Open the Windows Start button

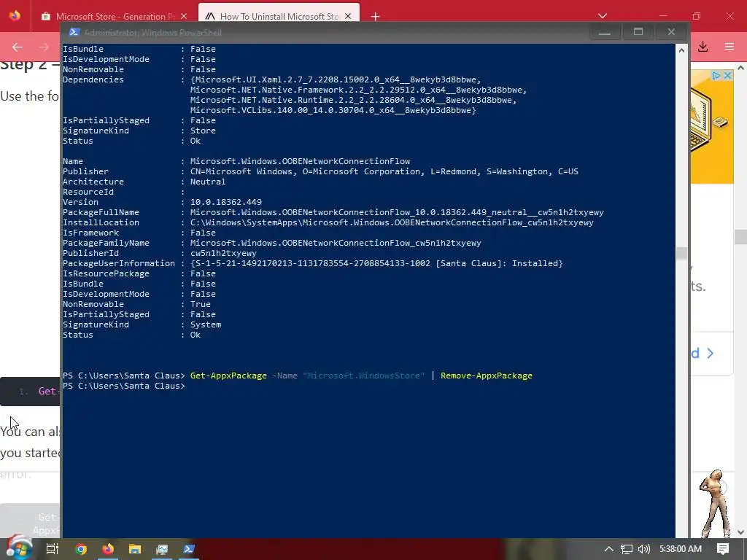(19, 548)
